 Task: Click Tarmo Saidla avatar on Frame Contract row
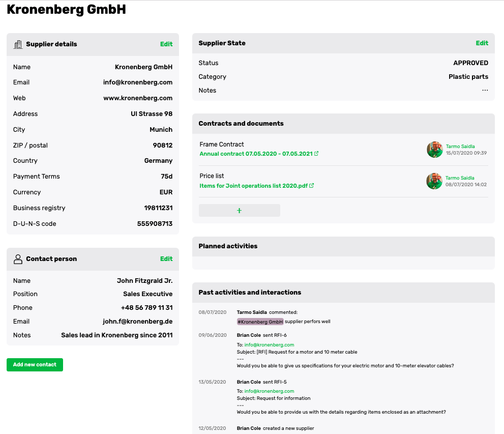[x=434, y=150]
